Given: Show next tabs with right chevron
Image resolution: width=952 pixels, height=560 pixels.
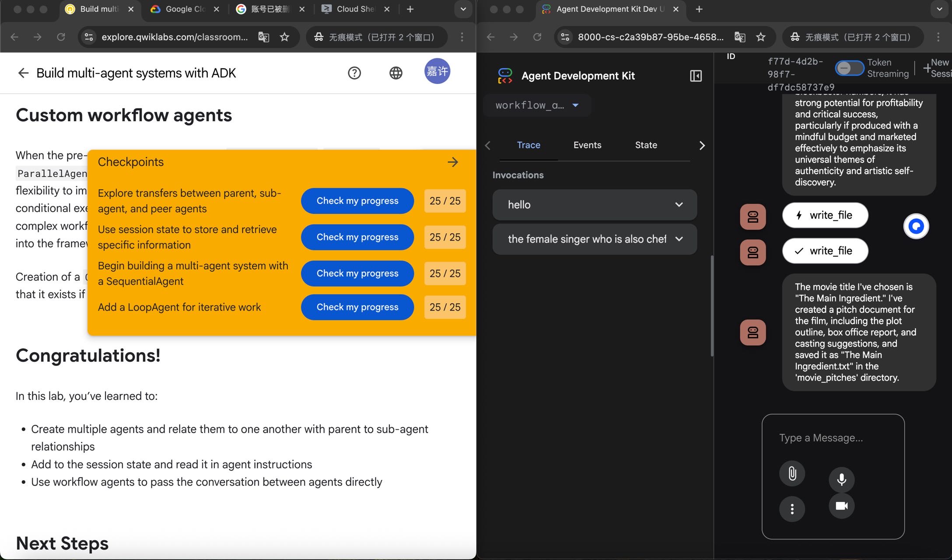Looking at the screenshot, I should tap(702, 146).
